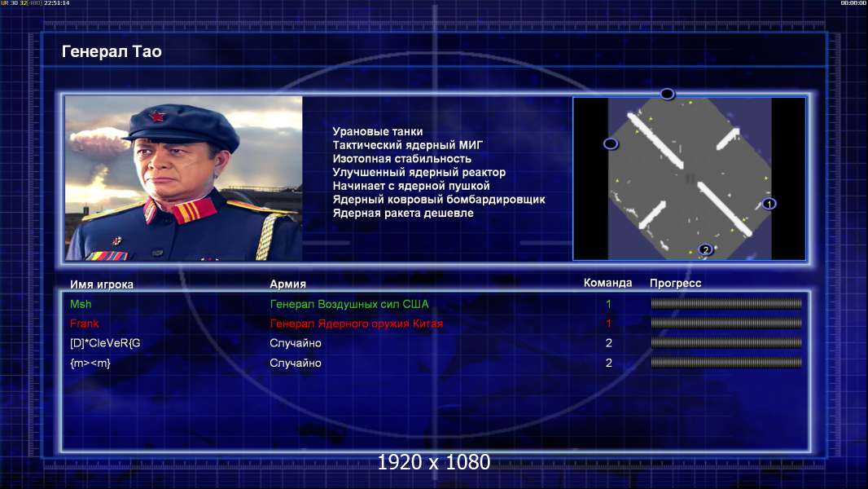This screenshot has width=868, height=489.
Task: Click start position marker 1 on minimap
Action: pos(769,204)
